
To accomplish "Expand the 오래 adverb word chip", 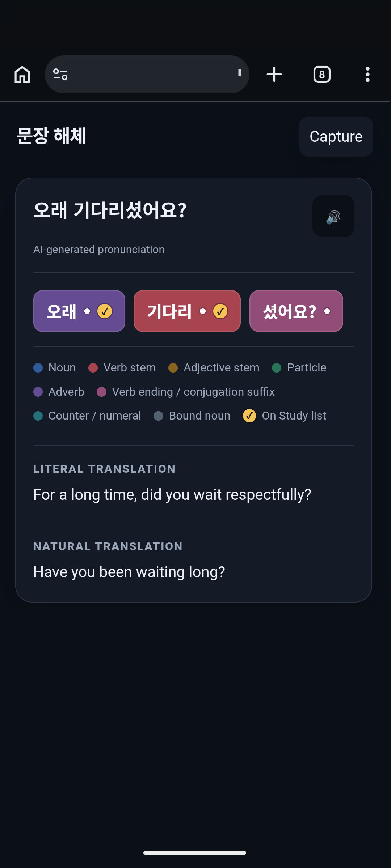I will click(79, 311).
